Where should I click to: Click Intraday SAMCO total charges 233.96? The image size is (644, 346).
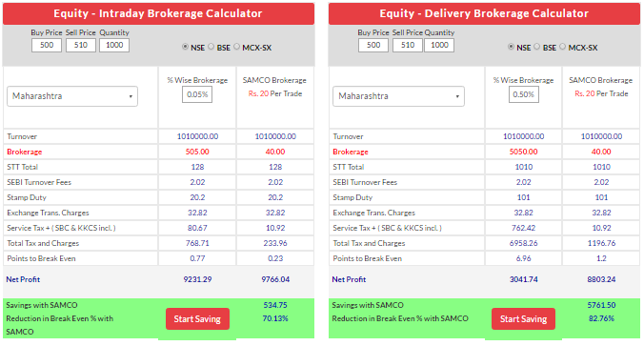(275, 243)
